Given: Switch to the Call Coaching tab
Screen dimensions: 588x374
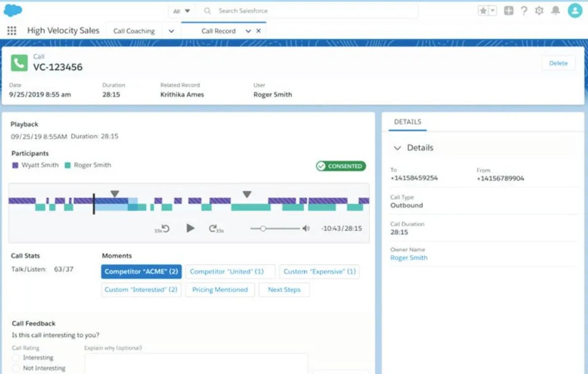Looking at the screenshot, I should click(x=134, y=31).
